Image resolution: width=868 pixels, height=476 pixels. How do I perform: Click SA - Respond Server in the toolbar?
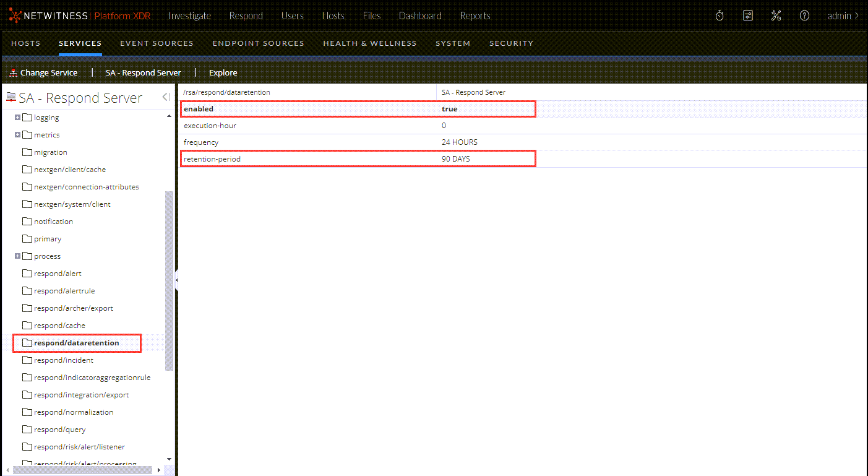[144, 72]
